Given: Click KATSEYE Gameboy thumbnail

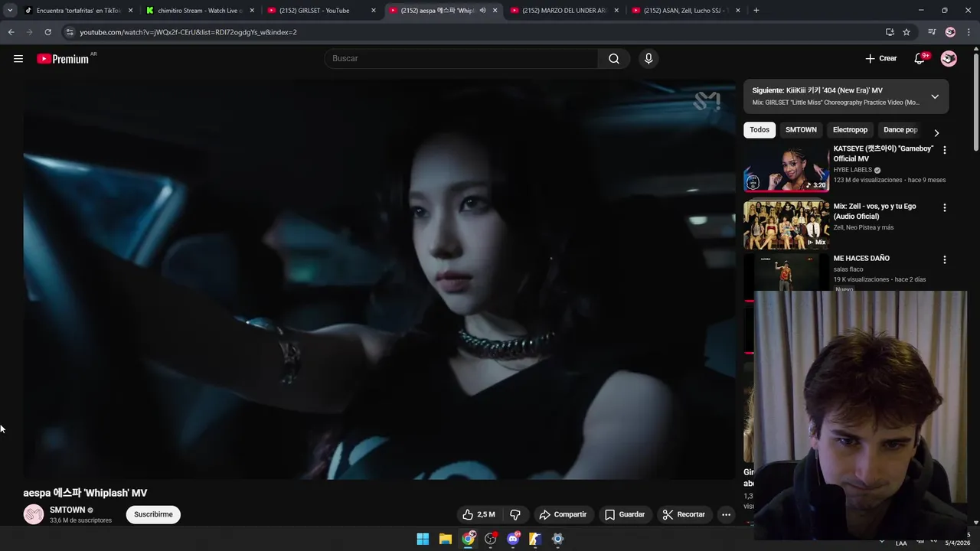Looking at the screenshot, I should coord(786,168).
